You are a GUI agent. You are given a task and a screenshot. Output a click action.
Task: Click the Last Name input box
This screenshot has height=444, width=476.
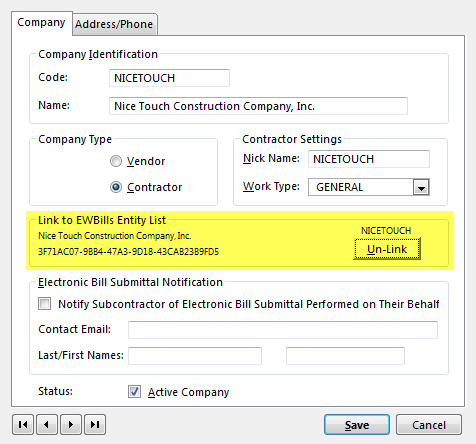click(195, 356)
